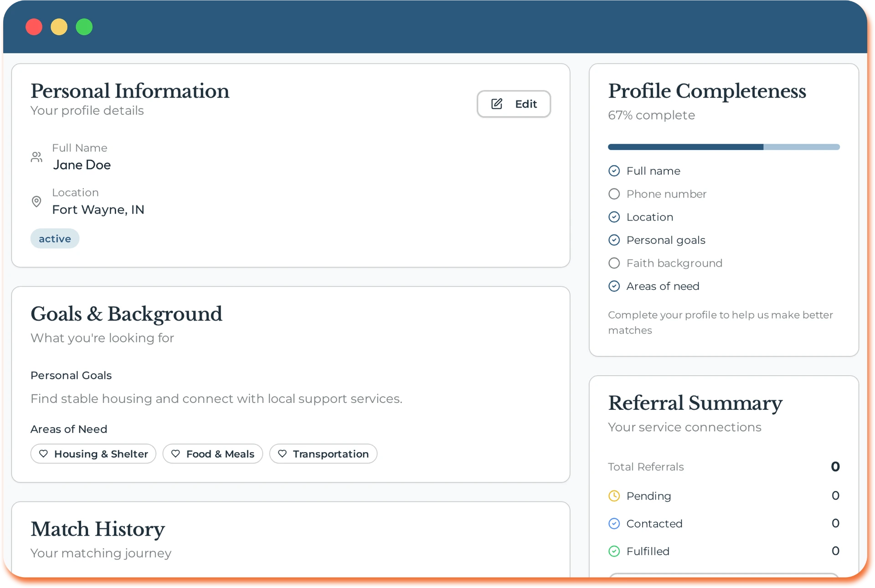Click the checked circle next to Full name
The width and height of the screenshot is (875, 588).
[x=614, y=171]
